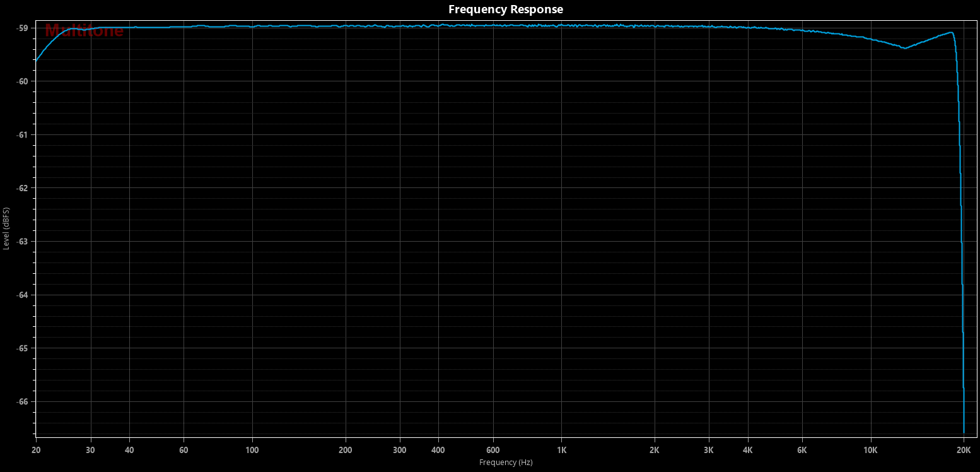
Task: Select the -66 level tick label
Action: click(21, 402)
